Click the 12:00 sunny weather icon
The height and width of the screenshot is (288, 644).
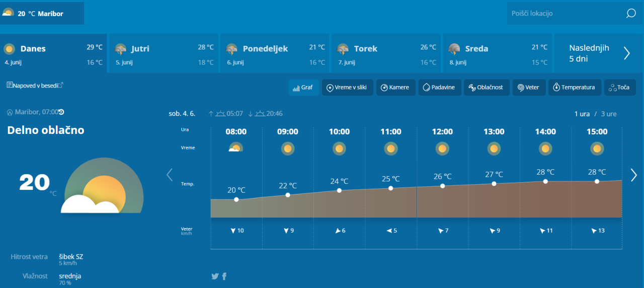coord(442,149)
